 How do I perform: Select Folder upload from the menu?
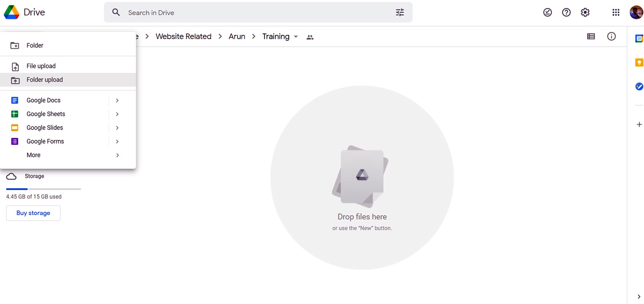[45, 80]
